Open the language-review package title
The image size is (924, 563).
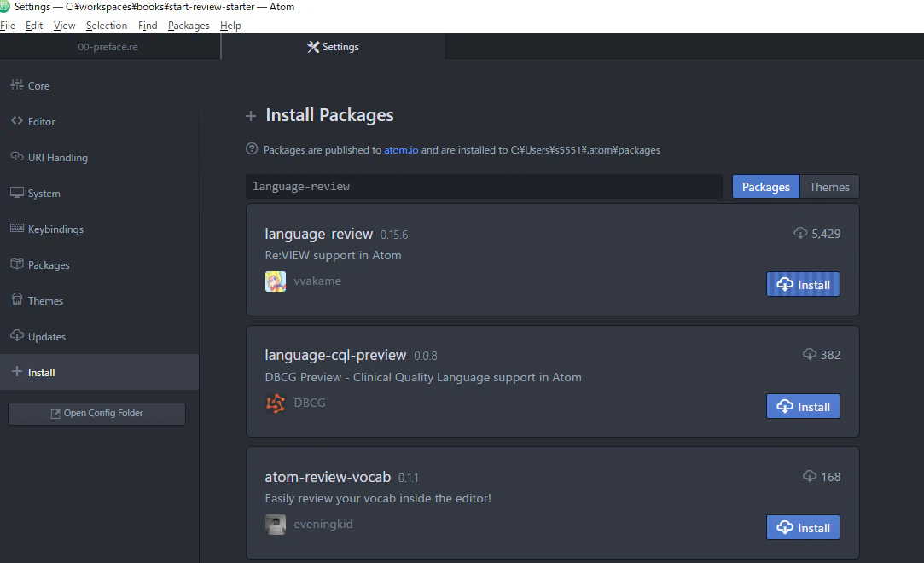coord(319,234)
